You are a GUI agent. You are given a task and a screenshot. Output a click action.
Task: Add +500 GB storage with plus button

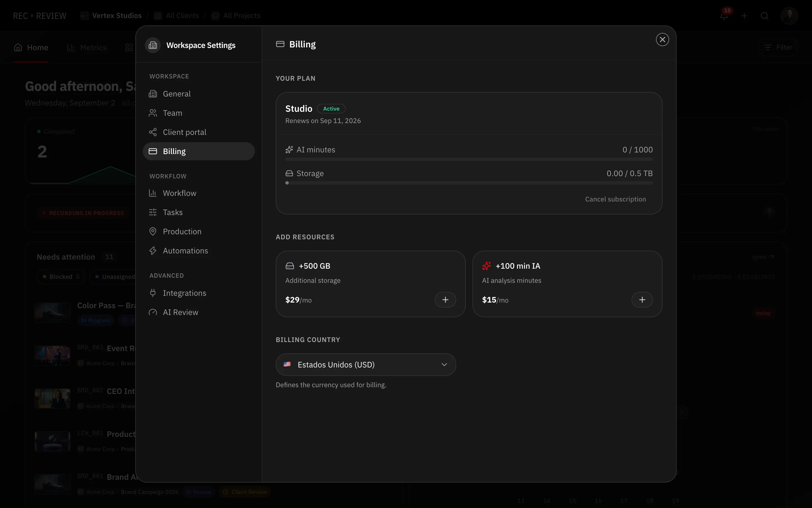point(445,300)
